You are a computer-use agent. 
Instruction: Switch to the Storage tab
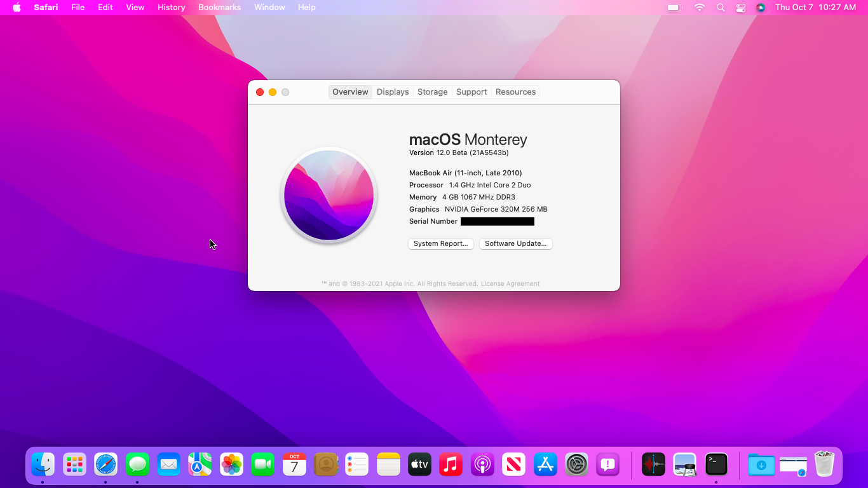click(433, 92)
